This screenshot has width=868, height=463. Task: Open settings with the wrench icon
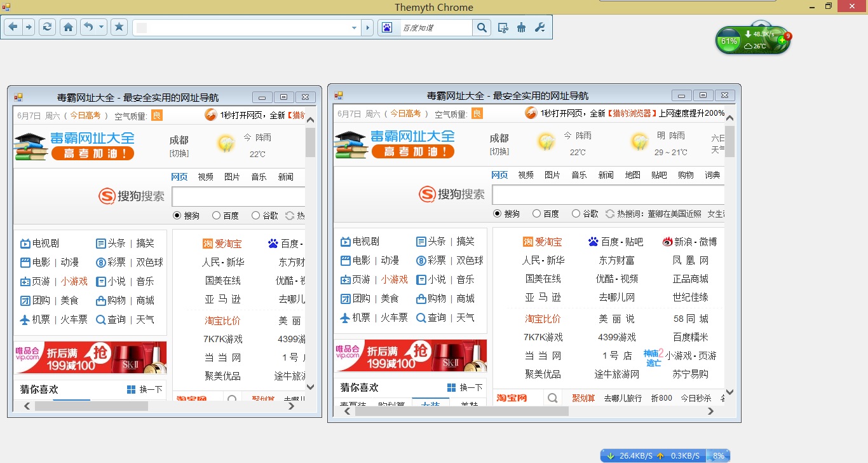[540, 27]
